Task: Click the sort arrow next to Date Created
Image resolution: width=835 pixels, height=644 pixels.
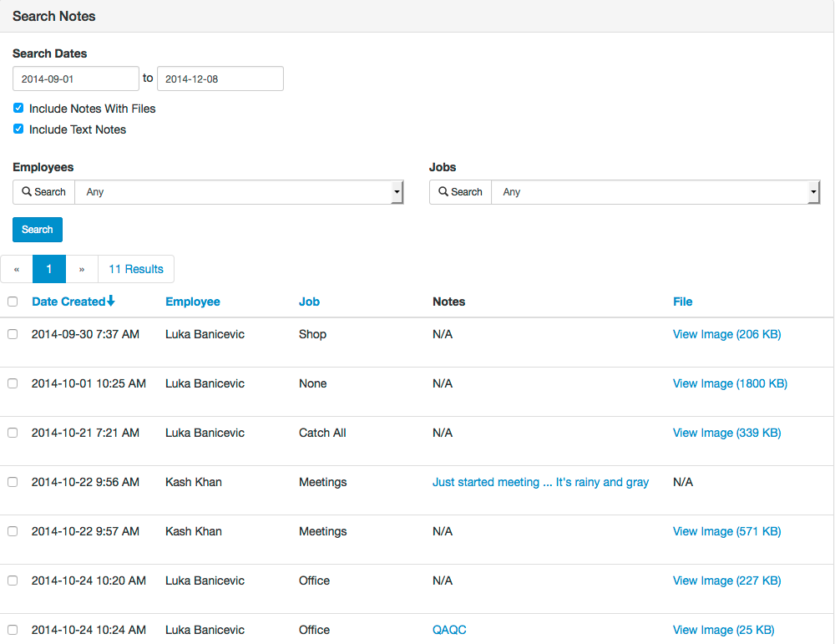Action: [x=112, y=302]
